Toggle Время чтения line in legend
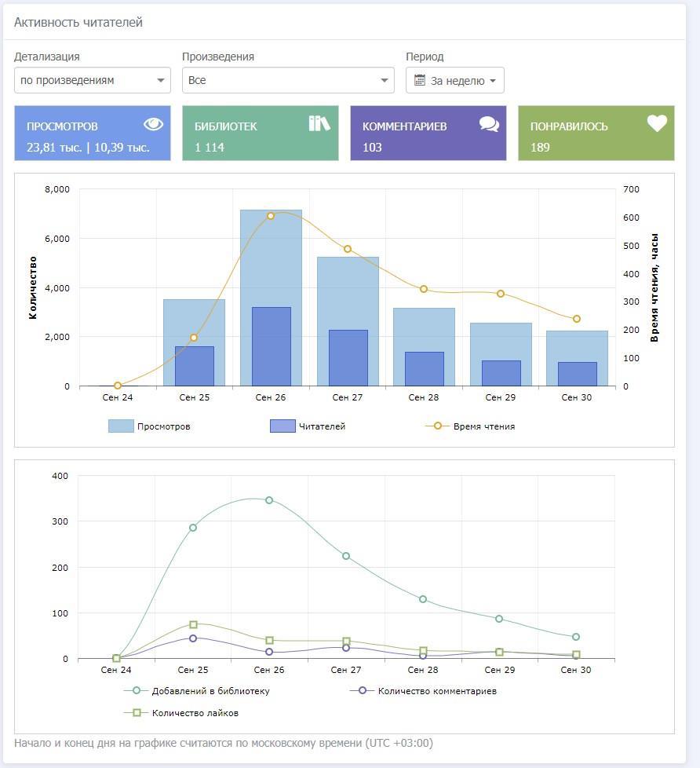 coord(470,426)
